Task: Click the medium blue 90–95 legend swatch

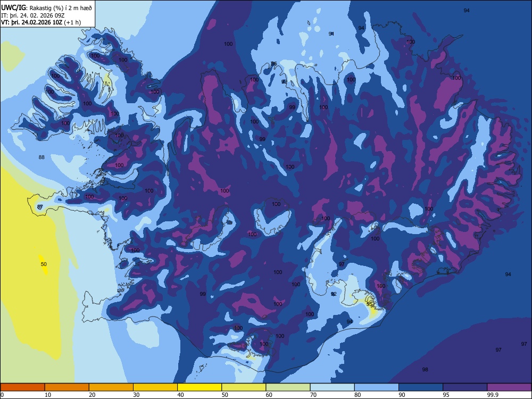Action: point(421,387)
